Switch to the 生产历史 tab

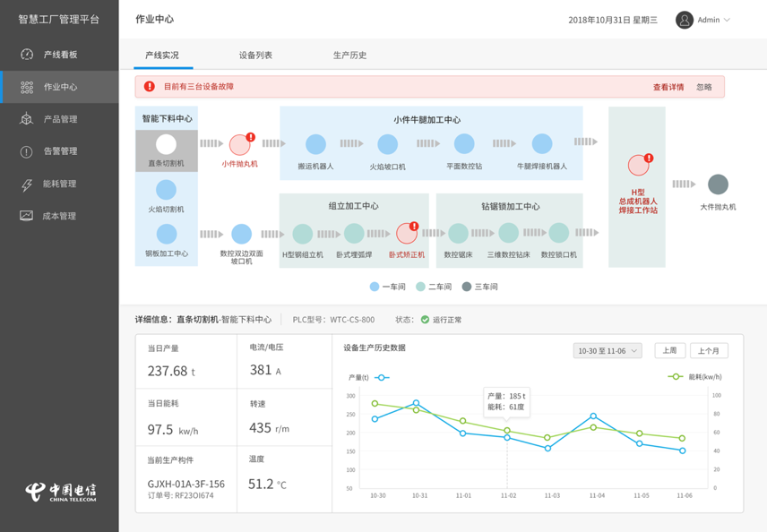pyautogui.click(x=349, y=56)
